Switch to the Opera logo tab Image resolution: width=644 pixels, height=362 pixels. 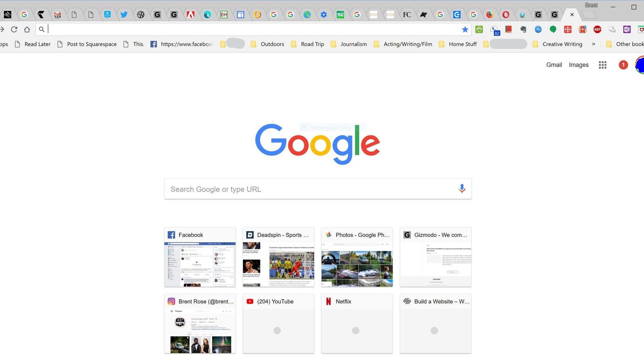click(x=506, y=15)
